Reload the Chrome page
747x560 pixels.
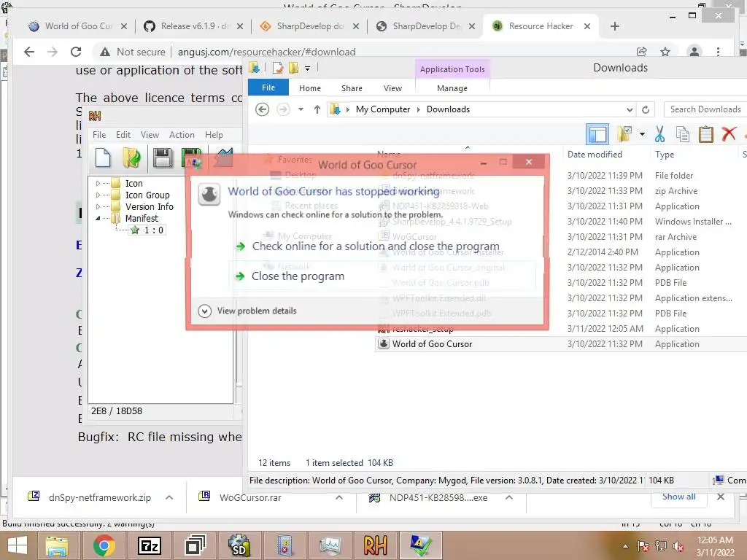tap(76, 52)
